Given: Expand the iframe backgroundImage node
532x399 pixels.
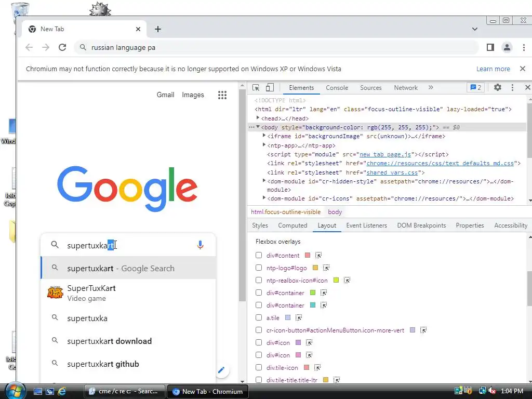Looking at the screenshot, I should tap(264, 136).
